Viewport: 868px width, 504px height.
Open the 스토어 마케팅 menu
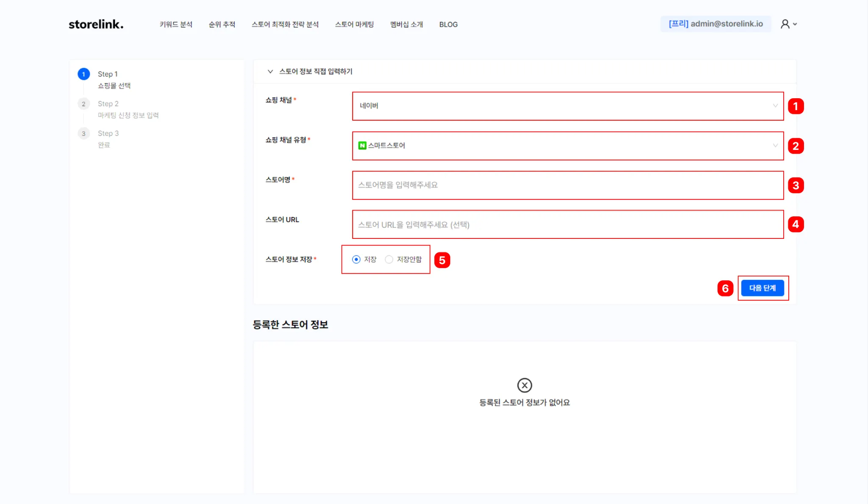354,25
